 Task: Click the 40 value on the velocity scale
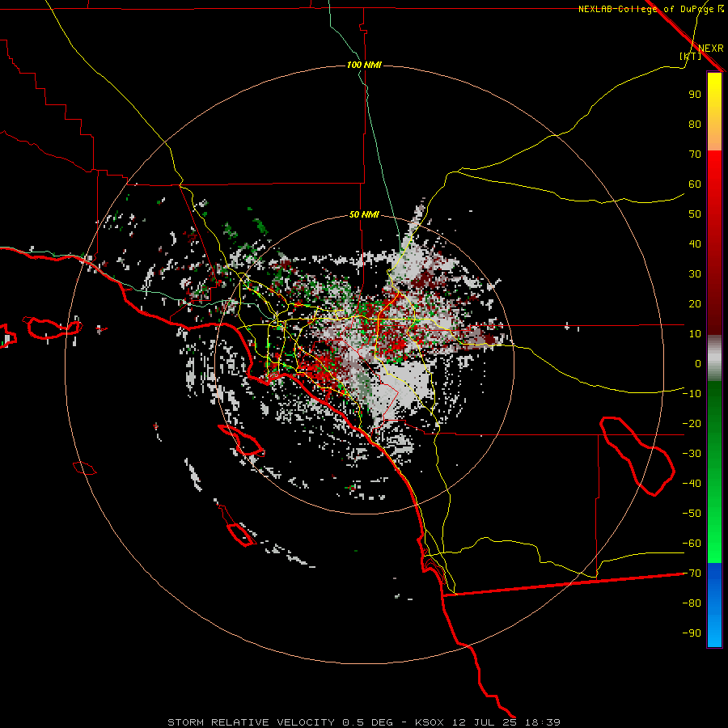pyautogui.click(x=695, y=244)
